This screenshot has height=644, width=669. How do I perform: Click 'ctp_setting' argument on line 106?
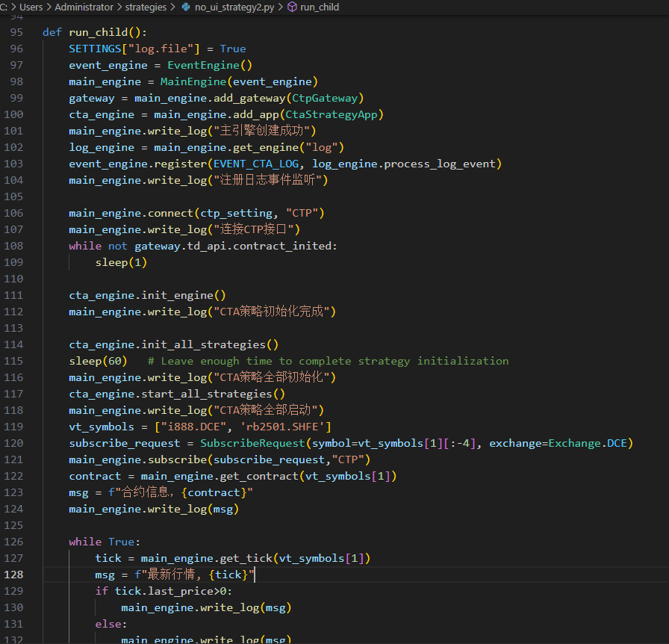click(x=237, y=213)
